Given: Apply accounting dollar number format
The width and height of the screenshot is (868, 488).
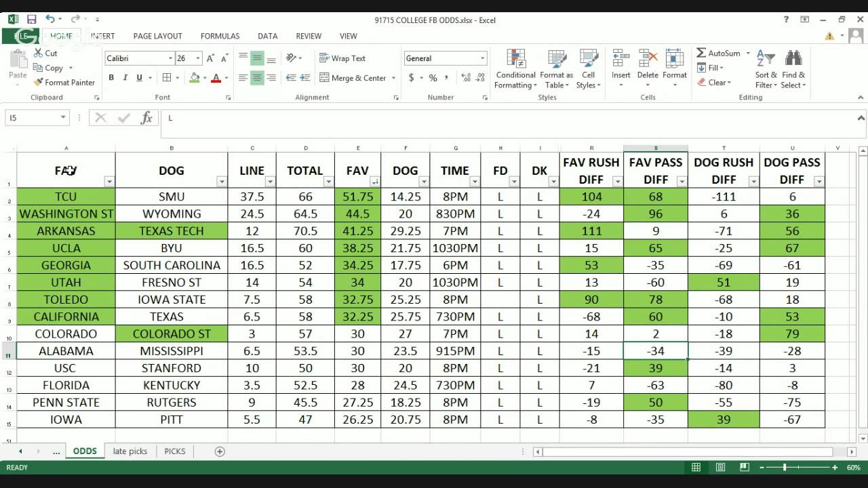Looking at the screenshot, I should click(411, 78).
